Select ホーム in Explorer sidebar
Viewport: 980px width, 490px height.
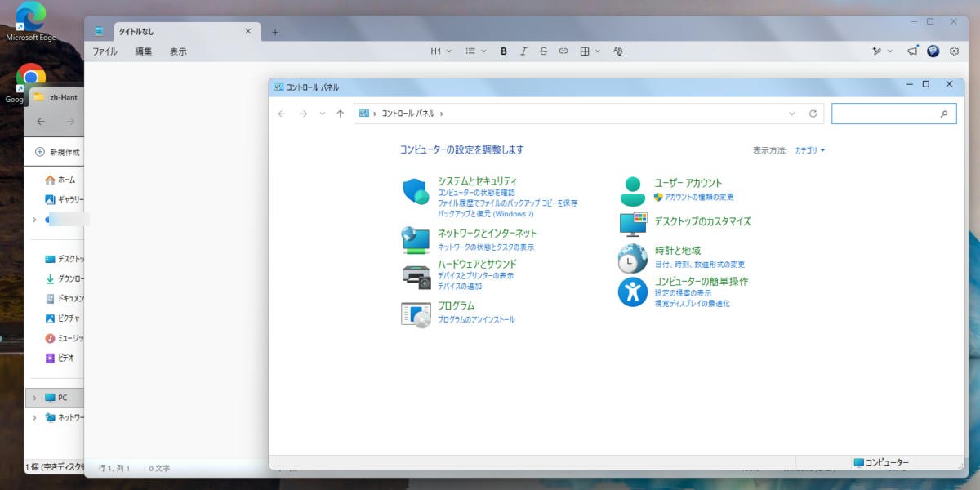(59, 180)
